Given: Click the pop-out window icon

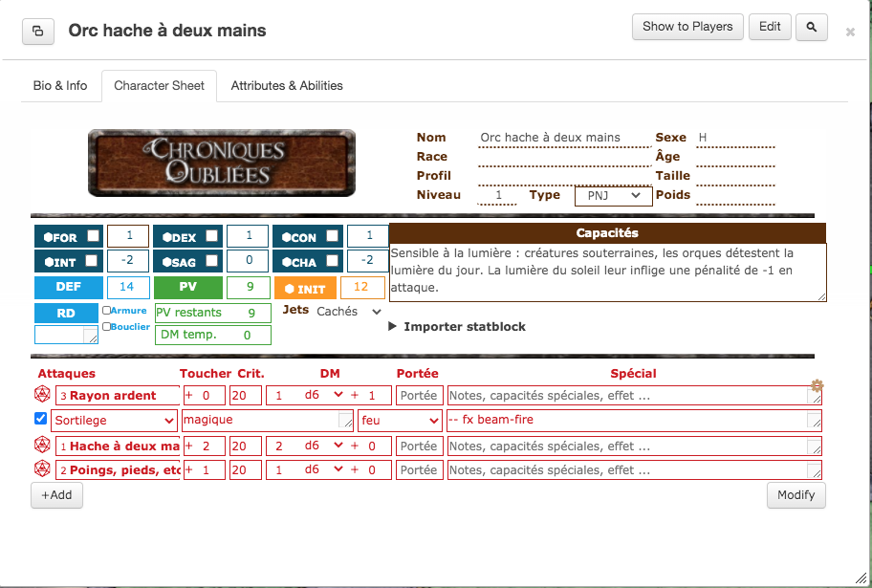Looking at the screenshot, I should (38, 32).
